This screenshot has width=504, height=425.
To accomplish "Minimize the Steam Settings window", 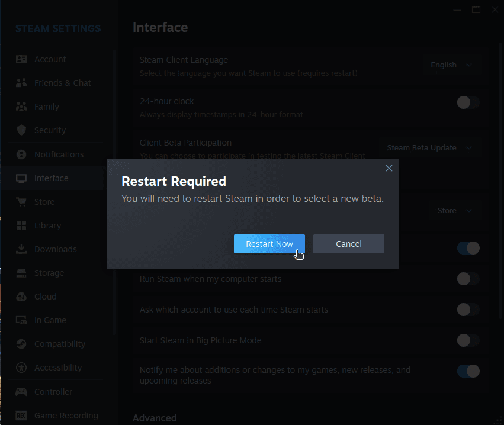I will [x=457, y=9].
